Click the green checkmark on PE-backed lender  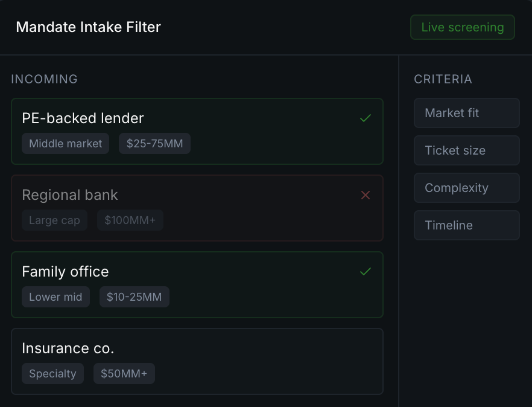[365, 118]
